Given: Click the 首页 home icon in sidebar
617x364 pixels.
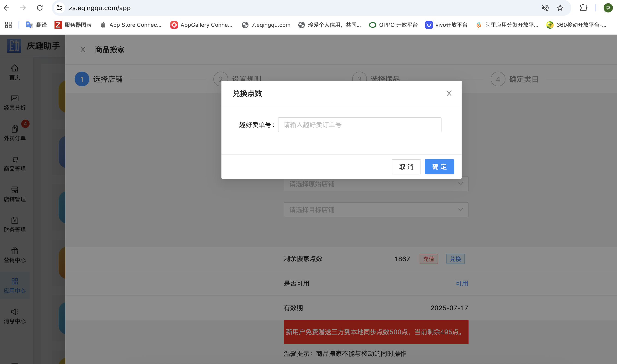Looking at the screenshot, I should coord(15,68).
